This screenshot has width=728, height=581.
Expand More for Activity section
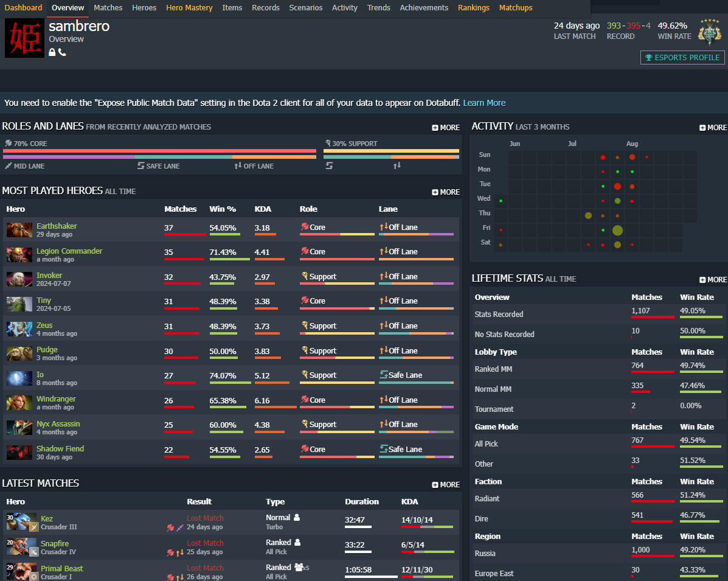pyautogui.click(x=713, y=127)
